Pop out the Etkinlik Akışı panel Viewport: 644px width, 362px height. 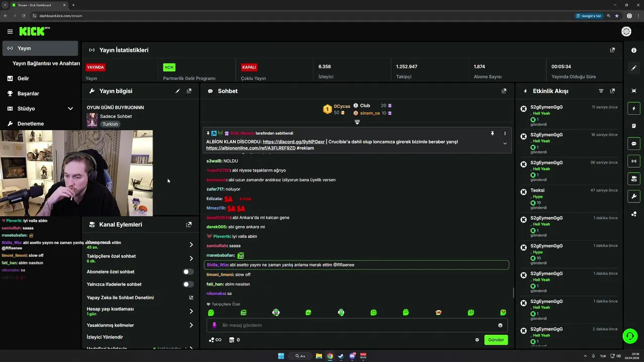click(x=612, y=91)
